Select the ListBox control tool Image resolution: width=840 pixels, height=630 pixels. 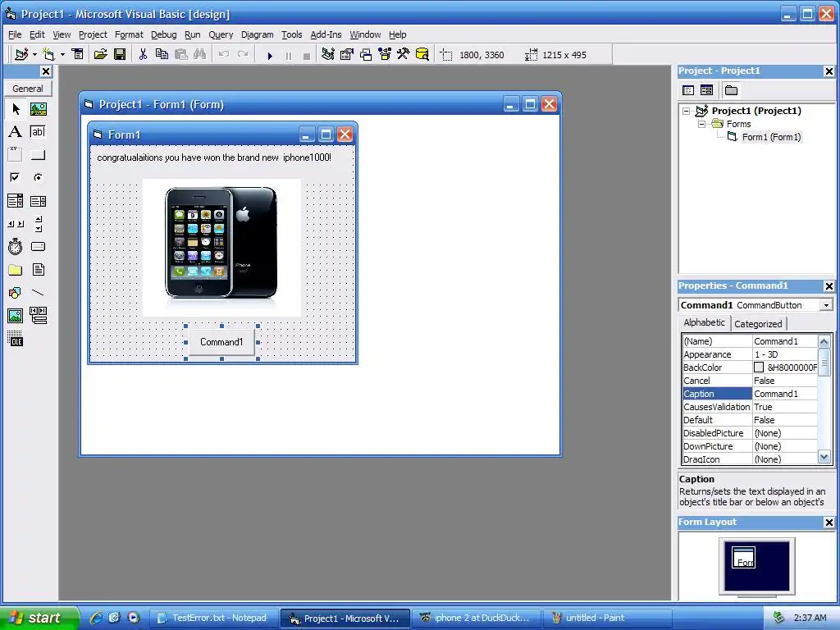click(x=38, y=201)
